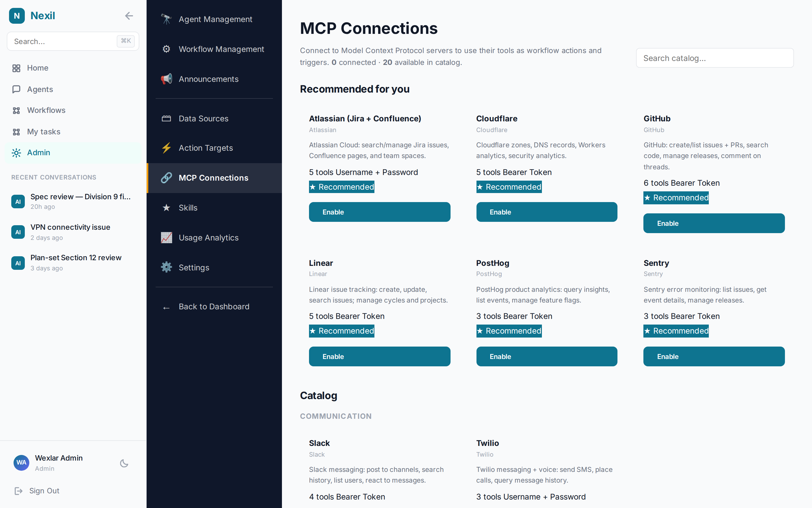The width and height of the screenshot is (812, 508).
Task: Click the PostHog card title
Action: tap(493, 263)
